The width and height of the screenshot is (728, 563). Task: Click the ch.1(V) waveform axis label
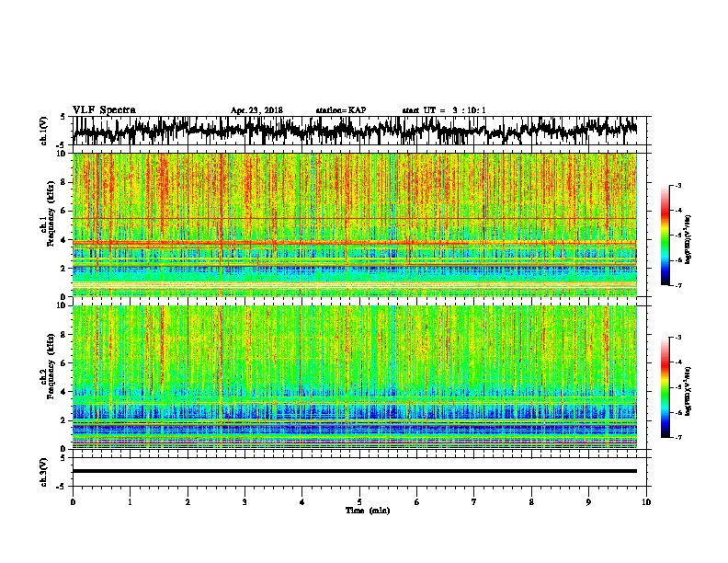[44, 131]
